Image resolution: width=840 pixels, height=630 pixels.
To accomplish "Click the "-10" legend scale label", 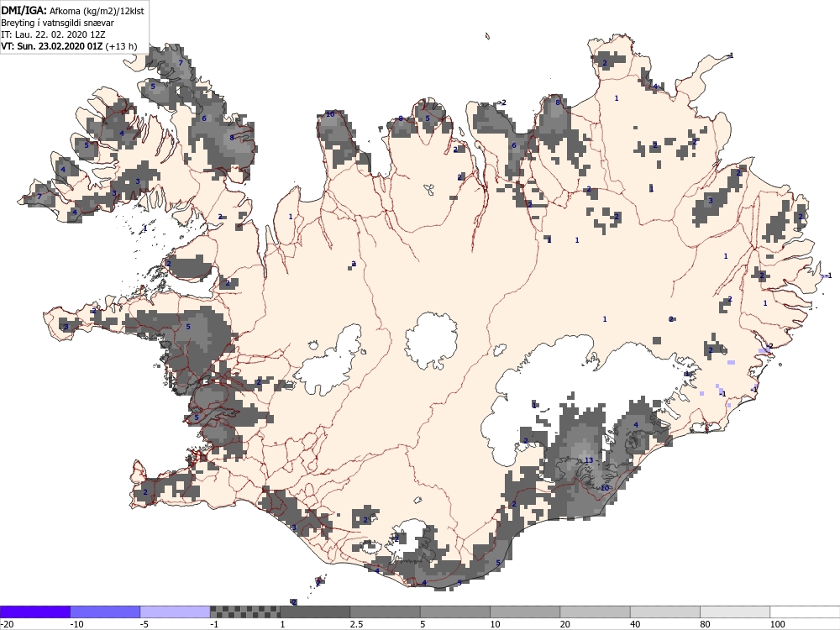I will click(x=77, y=624).
